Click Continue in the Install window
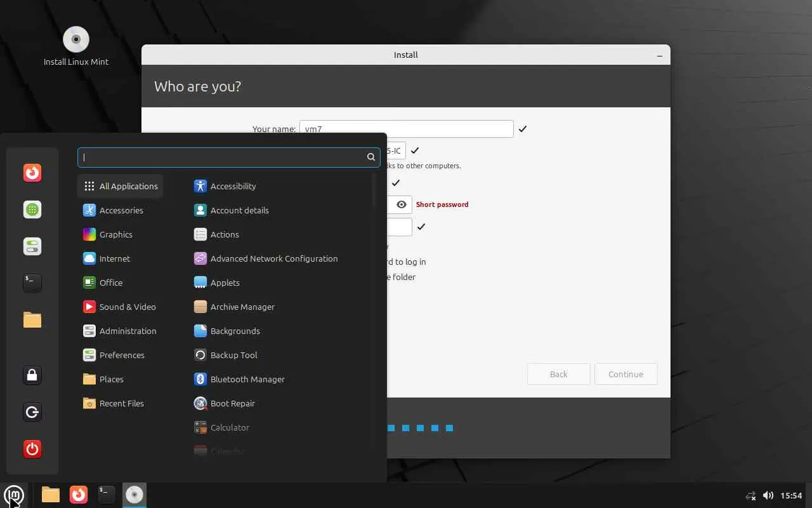Image resolution: width=812 pixels, height=508 pixels. 625,374
